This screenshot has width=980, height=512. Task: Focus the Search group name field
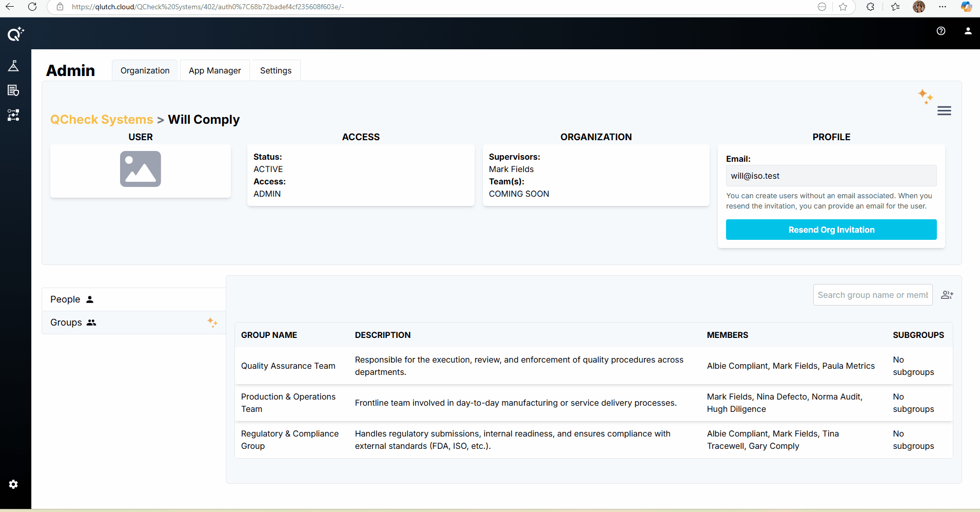click(872, 295)
